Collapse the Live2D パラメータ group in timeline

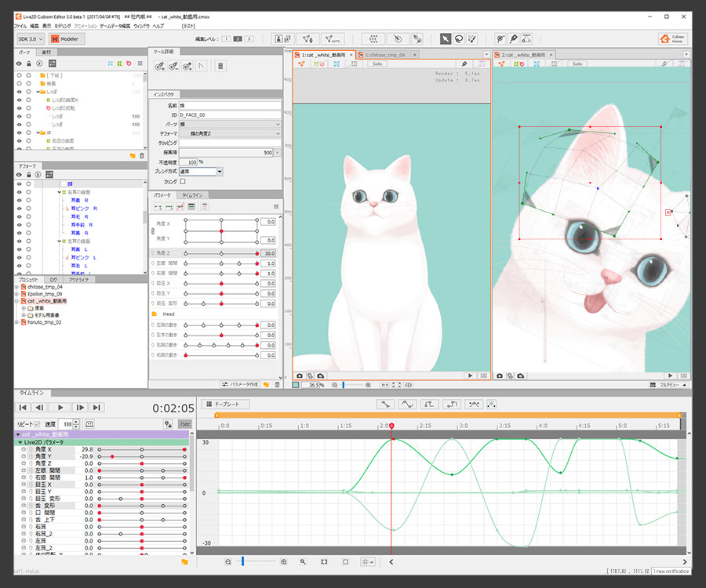coord(20,442)
